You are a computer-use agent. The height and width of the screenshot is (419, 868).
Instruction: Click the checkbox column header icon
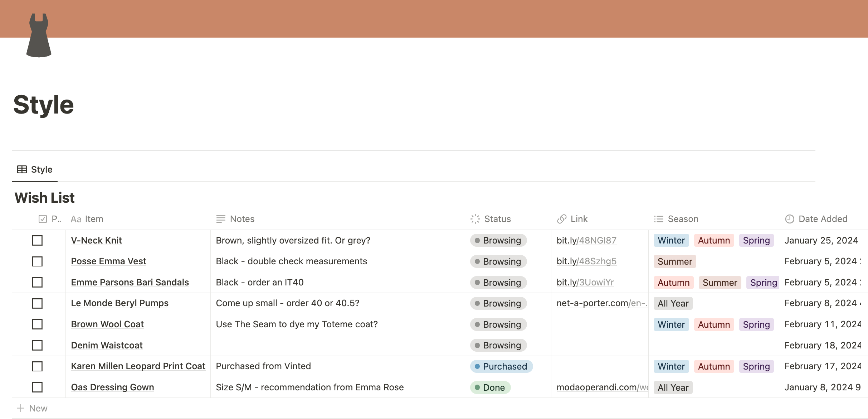coord(43,219)
